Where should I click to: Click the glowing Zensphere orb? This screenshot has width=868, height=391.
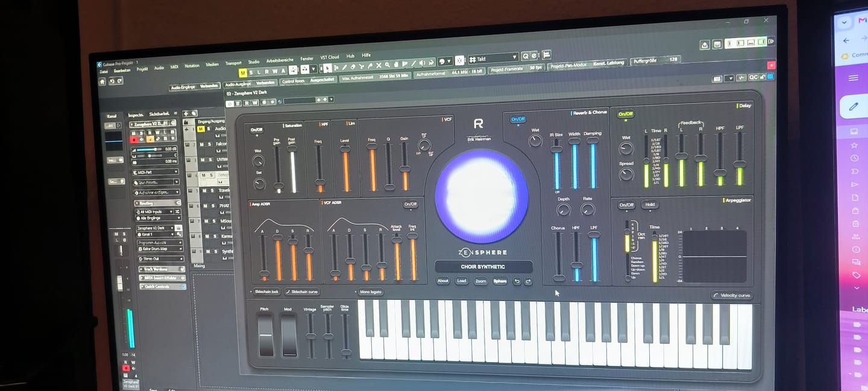coord(482,196)
